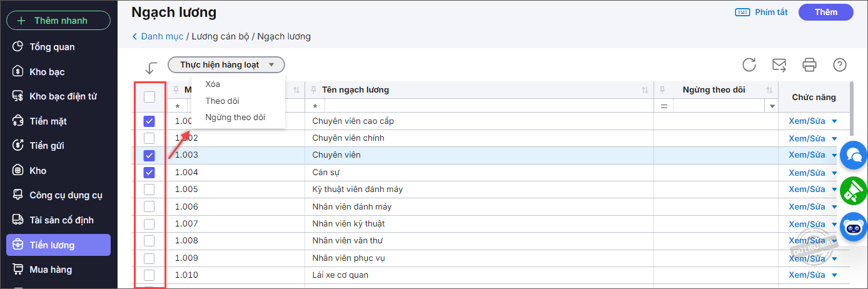Select Ngừng theo dõi menu option
Screen dimensions: 868x289
tap(235, 117)
